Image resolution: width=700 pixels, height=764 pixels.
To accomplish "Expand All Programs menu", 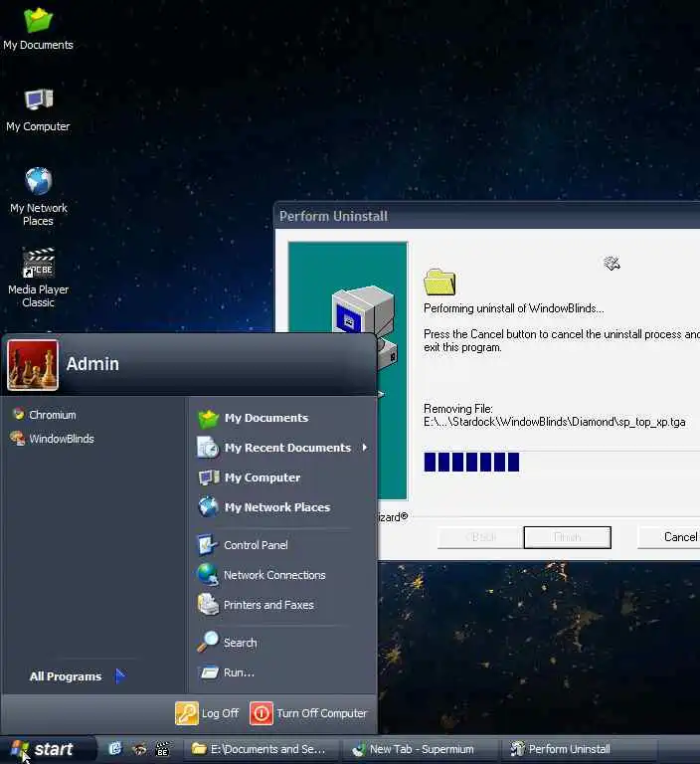I will coord(78,676).
